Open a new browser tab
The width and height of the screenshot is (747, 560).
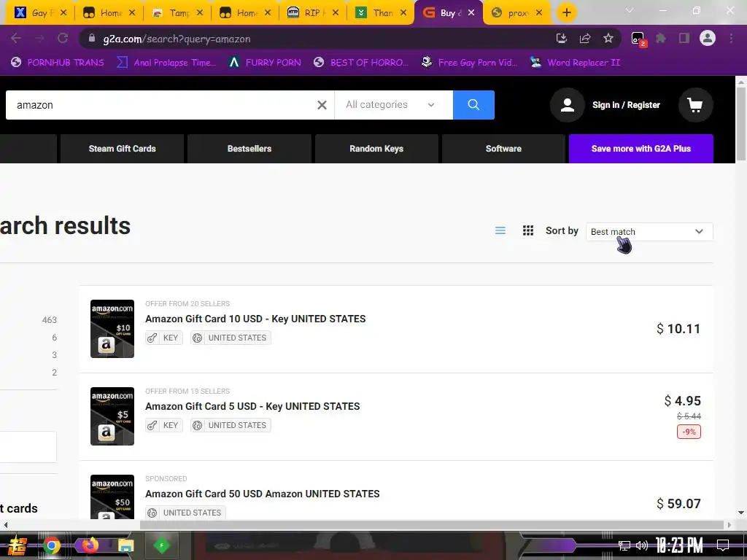pos(566,12)
